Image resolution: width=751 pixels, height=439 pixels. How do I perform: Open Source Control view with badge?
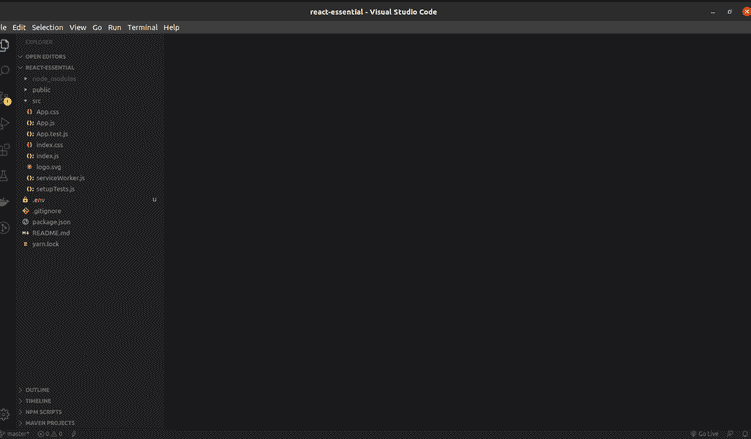5,98
